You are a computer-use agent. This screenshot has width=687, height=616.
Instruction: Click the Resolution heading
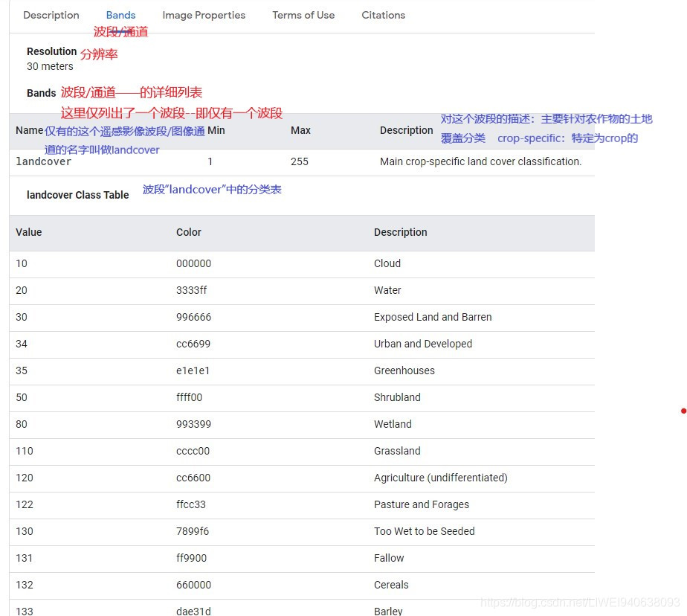pos(52,51)
